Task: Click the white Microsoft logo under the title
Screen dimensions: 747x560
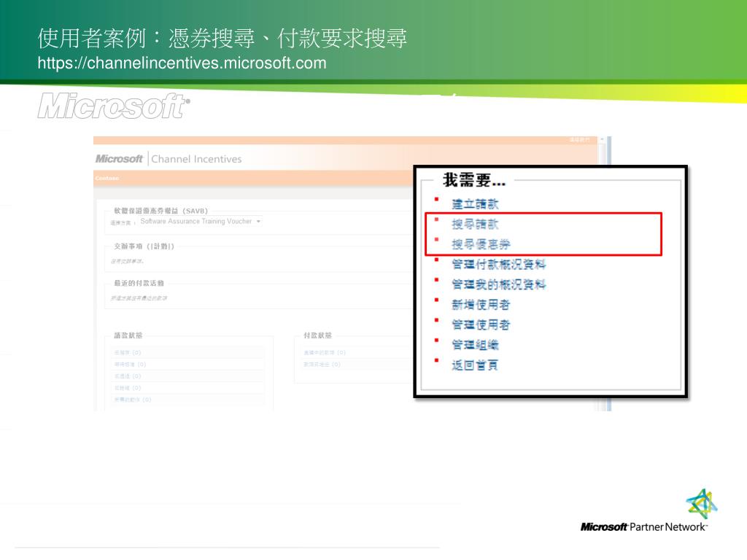Action: tap(114, 105)
